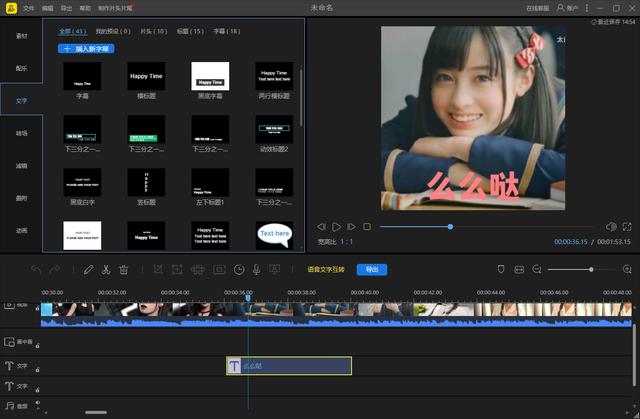Open the clock duration icon in toolbar
Viewport: 640px width, 419px height.
(x=239, y=270)
